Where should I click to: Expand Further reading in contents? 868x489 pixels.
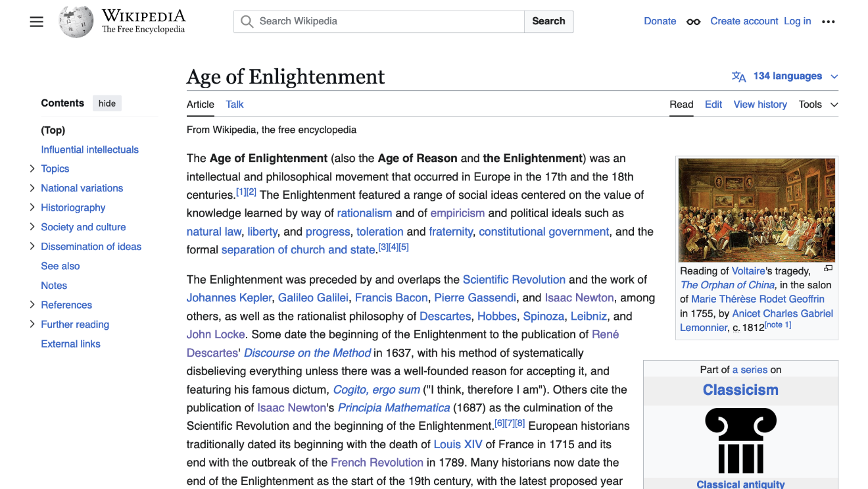[x=32, y=324]
